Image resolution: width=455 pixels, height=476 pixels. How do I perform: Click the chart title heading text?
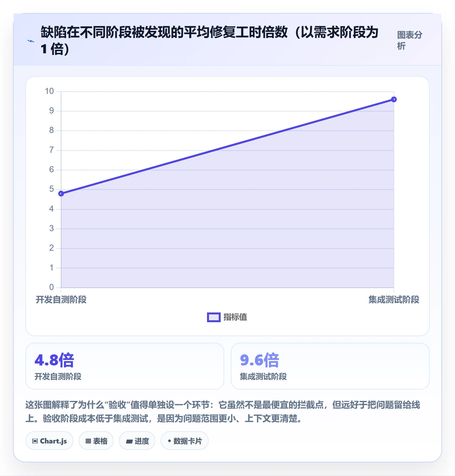[x=210, y=41]
